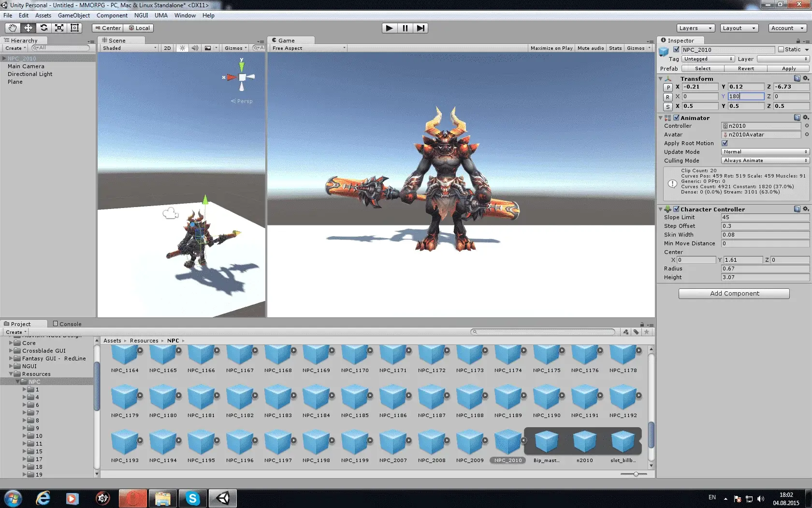Viewport: 812px width, 508px height.
Task: Open the Shaded draw mode dropdown
Action: (130, 48)
